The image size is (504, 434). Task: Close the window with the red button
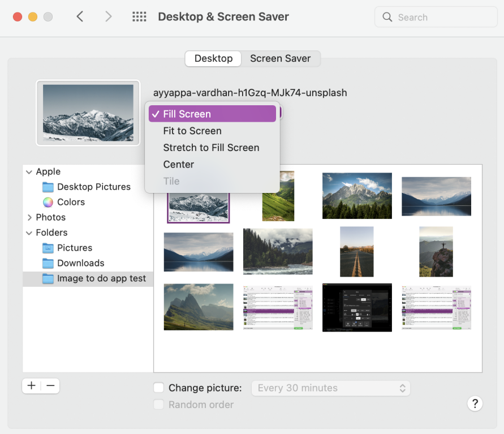point(18,17)
